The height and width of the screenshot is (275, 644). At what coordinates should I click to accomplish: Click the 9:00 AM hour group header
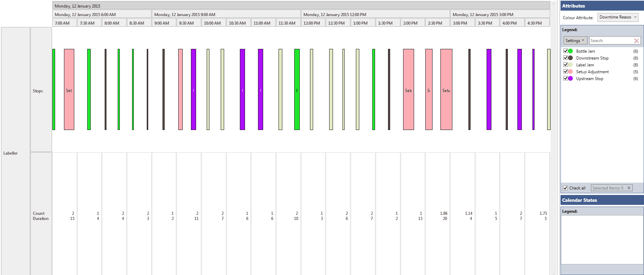coord(226,14)
